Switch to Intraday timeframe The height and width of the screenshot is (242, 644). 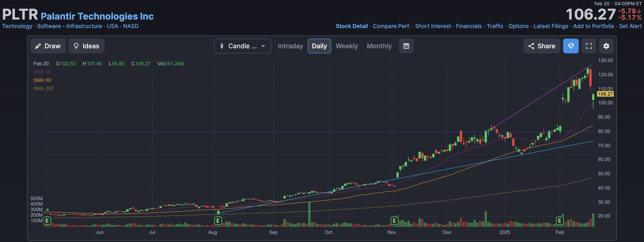click(x=290, y=46)
